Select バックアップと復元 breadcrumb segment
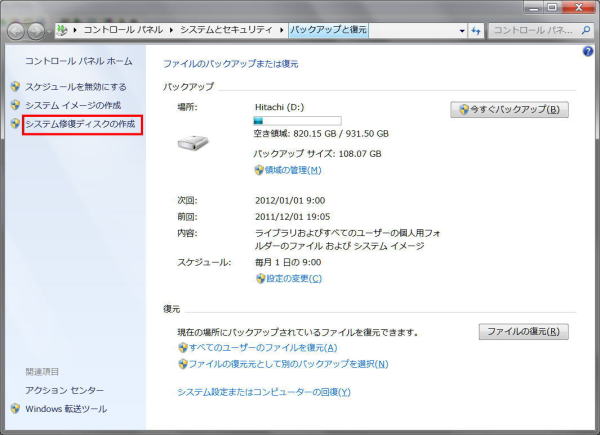 (328, 30)
